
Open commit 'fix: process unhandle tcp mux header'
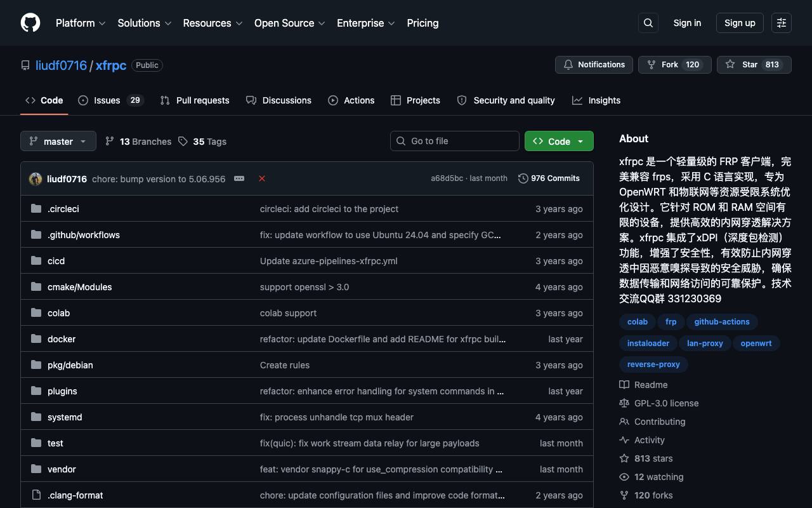[x=337, y=417]
